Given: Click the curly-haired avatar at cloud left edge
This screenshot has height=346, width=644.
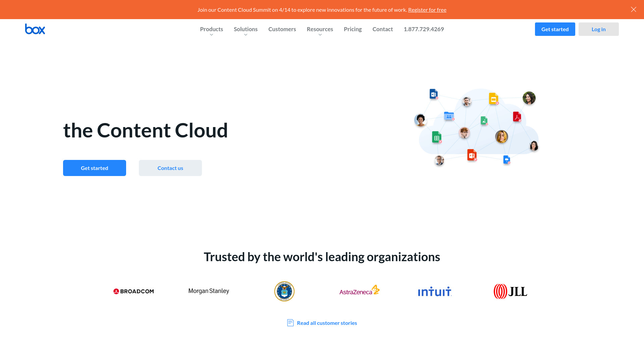Looking at the screenshot, I should point(420,120).
